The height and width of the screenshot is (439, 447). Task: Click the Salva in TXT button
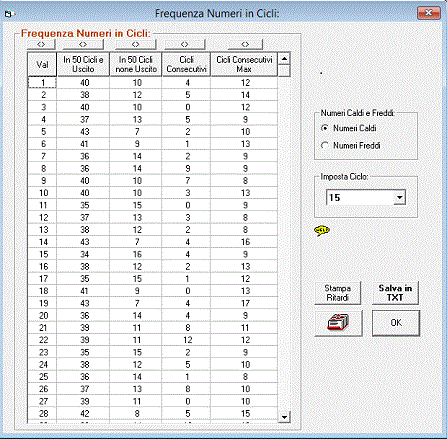click(395, 293)
